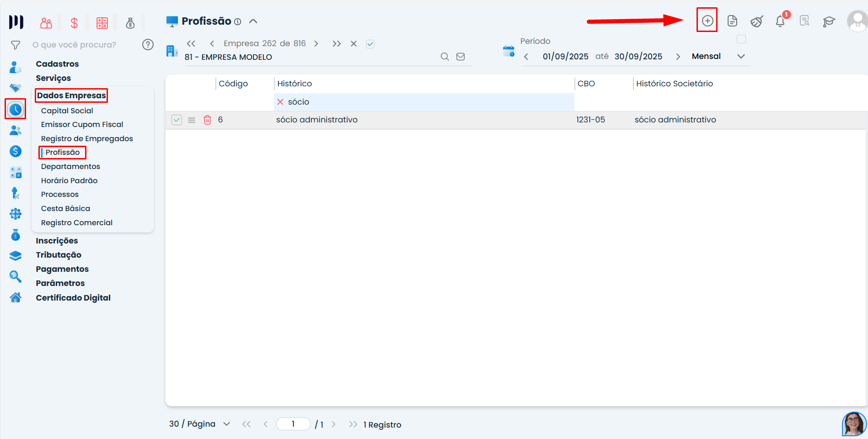Click the CBO value 1231-05

point(590,120)
